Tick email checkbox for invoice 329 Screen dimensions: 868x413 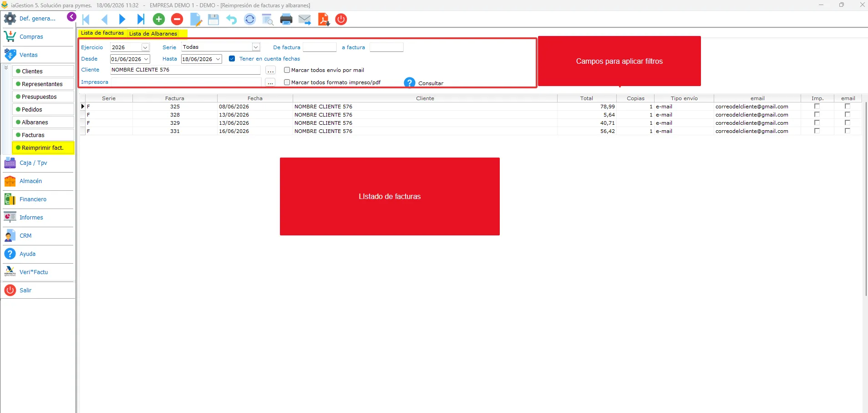pos(848,122)
